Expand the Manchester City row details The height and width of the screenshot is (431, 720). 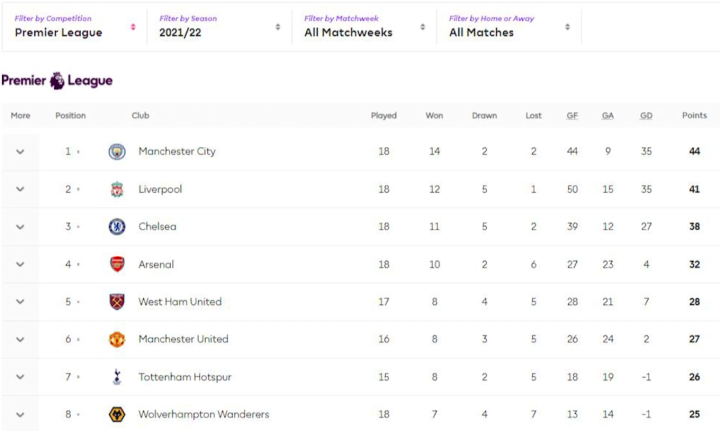coord(20,152)
